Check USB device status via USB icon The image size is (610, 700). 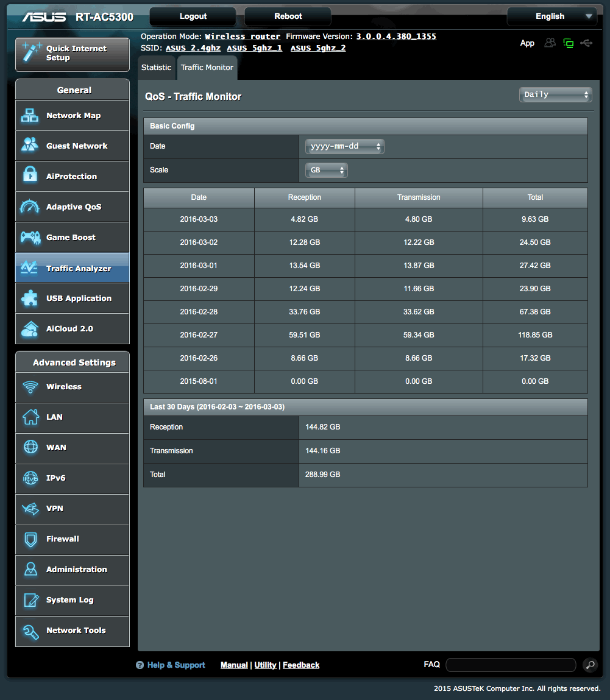tap(586, 43)
